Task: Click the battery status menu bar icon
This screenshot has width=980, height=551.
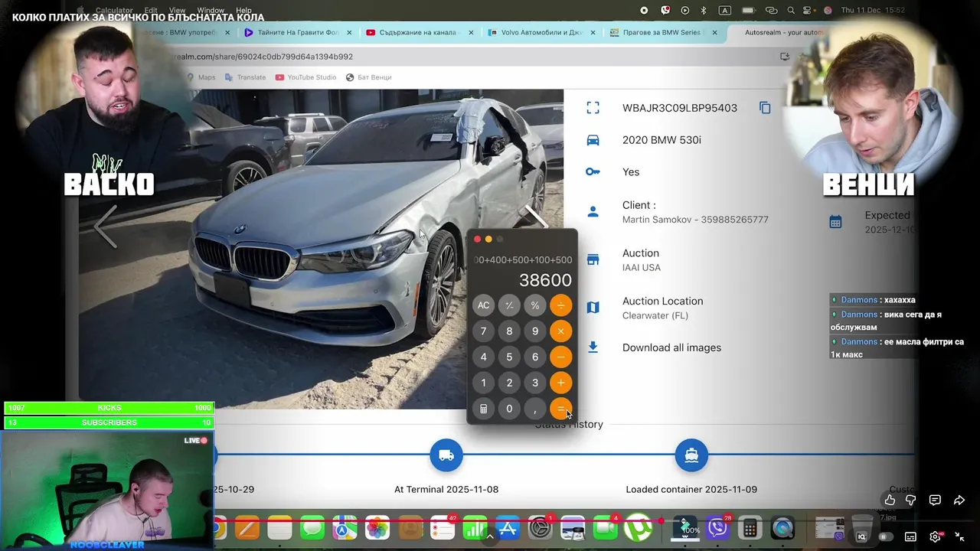Action: pyautogui.click(x=748, y=11)
